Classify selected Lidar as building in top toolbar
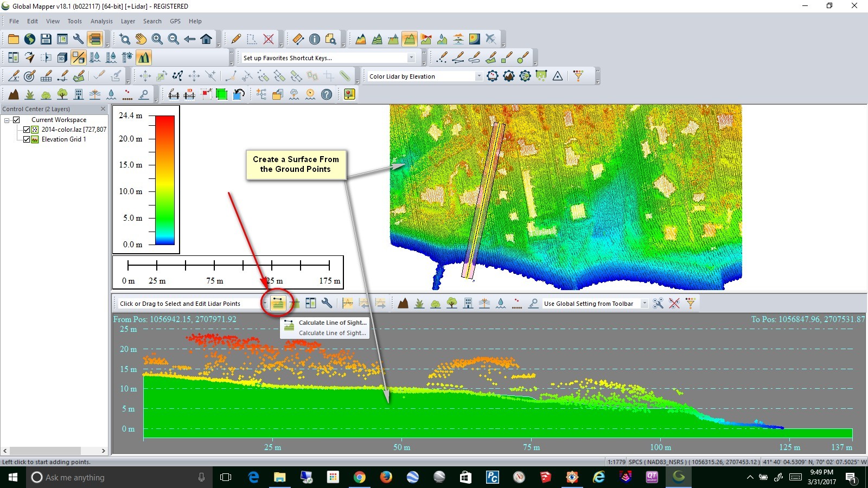This screenshot has width=868, height=488. [79, 94]
